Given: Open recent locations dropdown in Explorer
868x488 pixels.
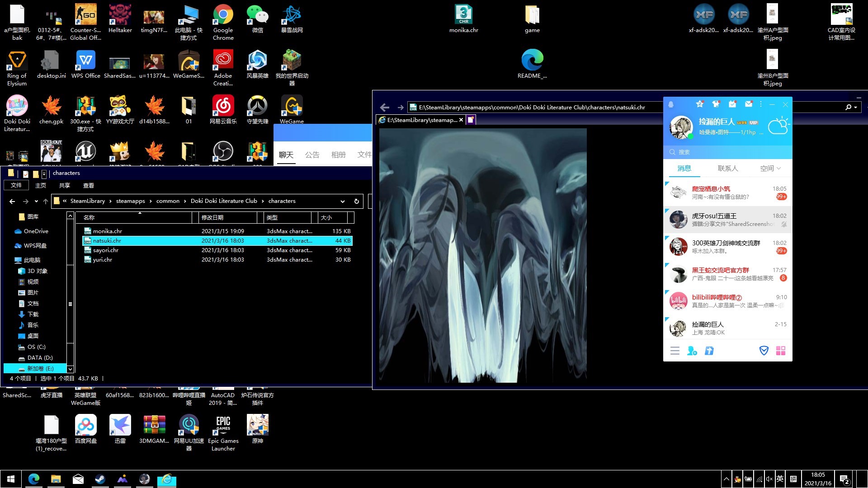Looking at the screenshot, I should (36, 202).
